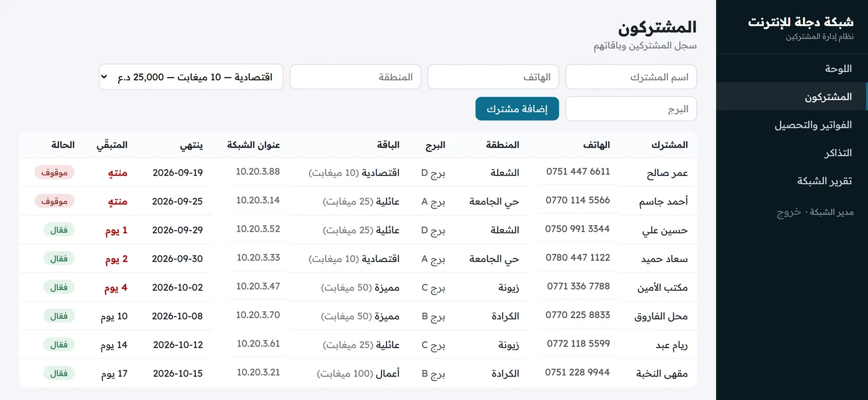The height and width of the screenshot is (400, 868).
Task: Focus the البرج input field
Action: pos(631,109)
